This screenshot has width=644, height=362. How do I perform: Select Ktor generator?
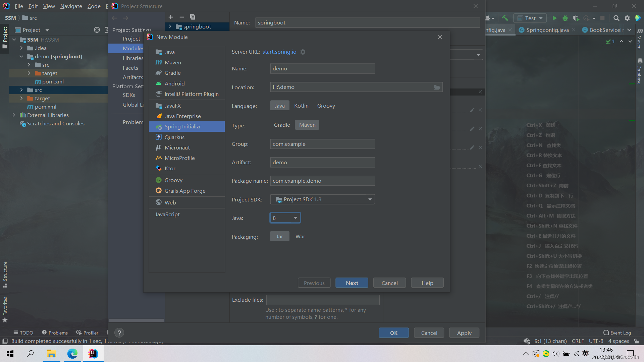pos(186,168)
